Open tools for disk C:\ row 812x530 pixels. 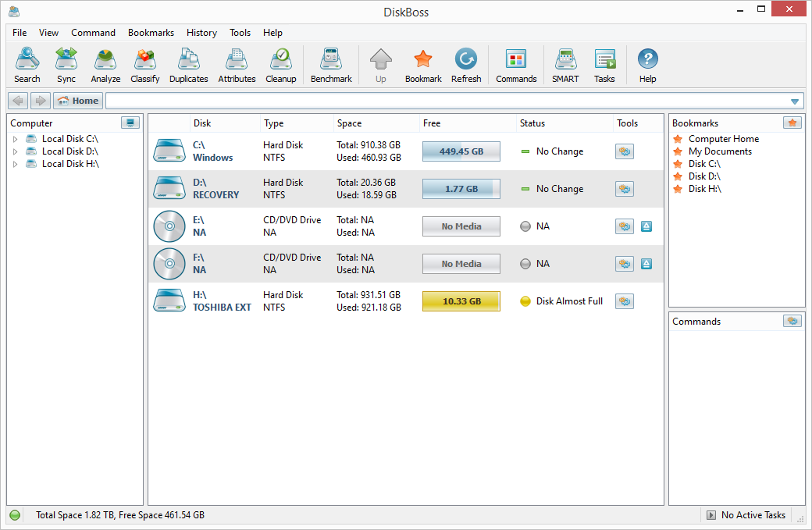point(625,151)
